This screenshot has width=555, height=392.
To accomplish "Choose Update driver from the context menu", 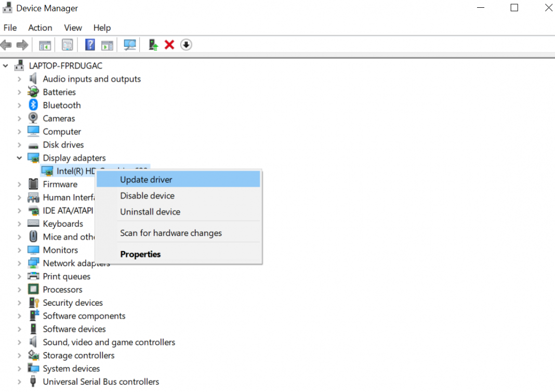I will [146, 179].
